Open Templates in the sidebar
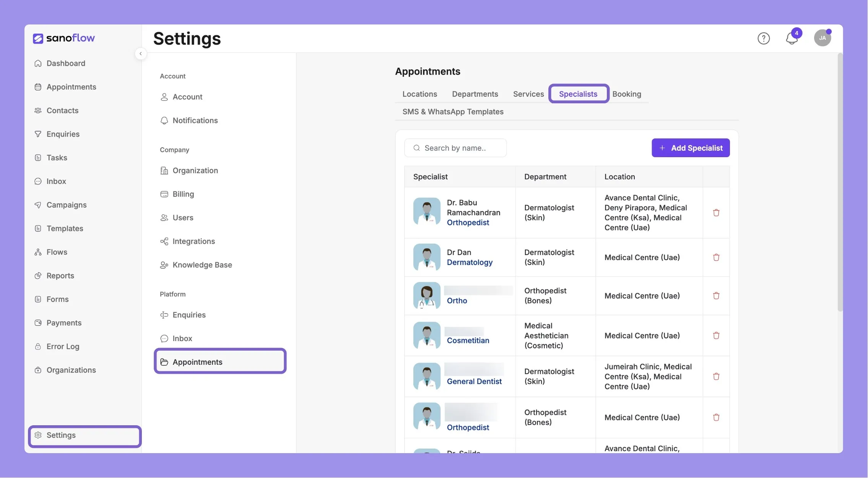 point(65,228)
